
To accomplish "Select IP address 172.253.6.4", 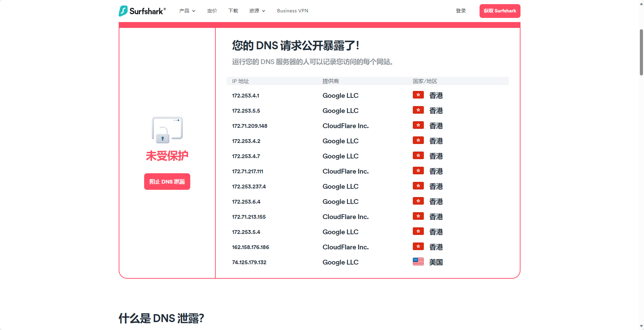I will (246, 202).
